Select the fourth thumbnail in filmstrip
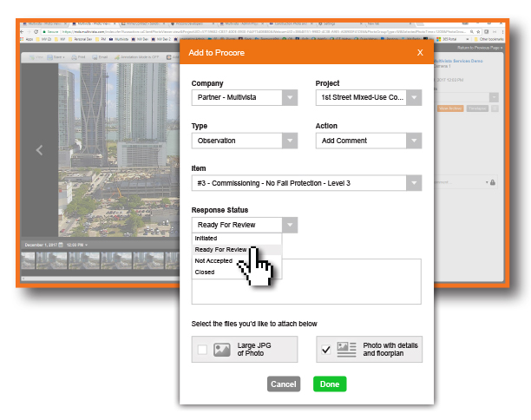 point(116,260)
